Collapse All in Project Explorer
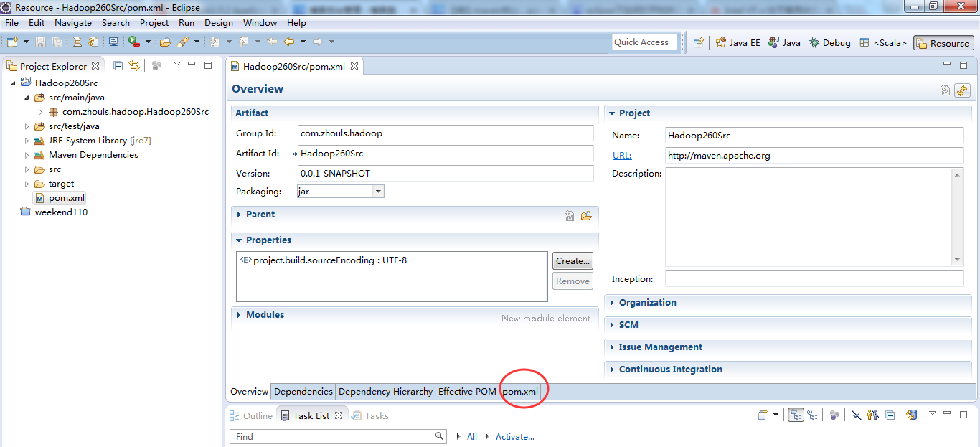The height and width of the screenshot is (447, 980). click(x=118, y=65)
